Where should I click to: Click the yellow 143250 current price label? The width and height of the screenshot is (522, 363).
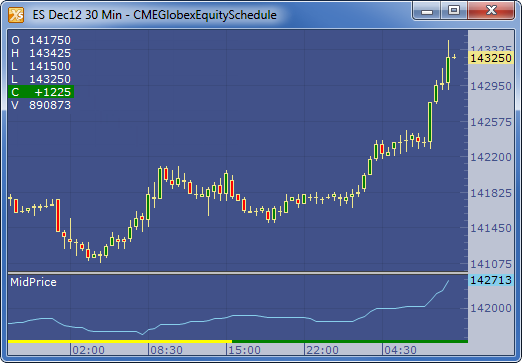pos(491,58)
